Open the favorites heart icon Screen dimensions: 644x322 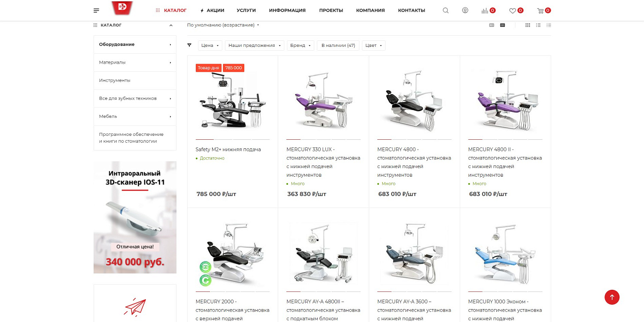point(513,11)
